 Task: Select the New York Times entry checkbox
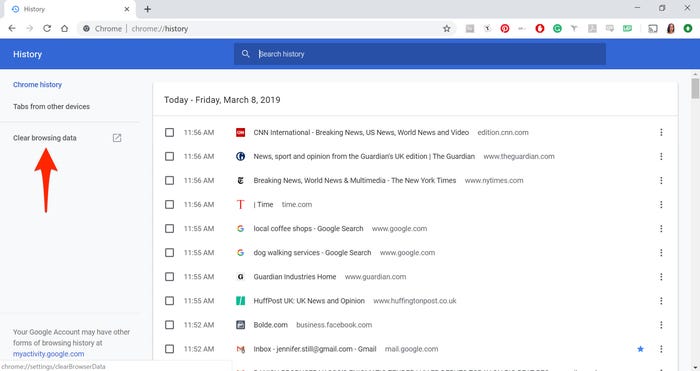(170, 181)
